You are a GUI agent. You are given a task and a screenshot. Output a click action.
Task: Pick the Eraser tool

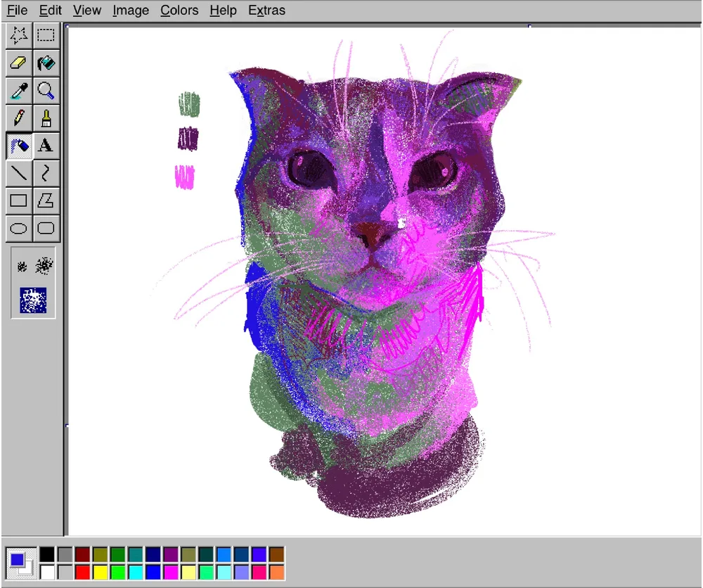point(19,63)
